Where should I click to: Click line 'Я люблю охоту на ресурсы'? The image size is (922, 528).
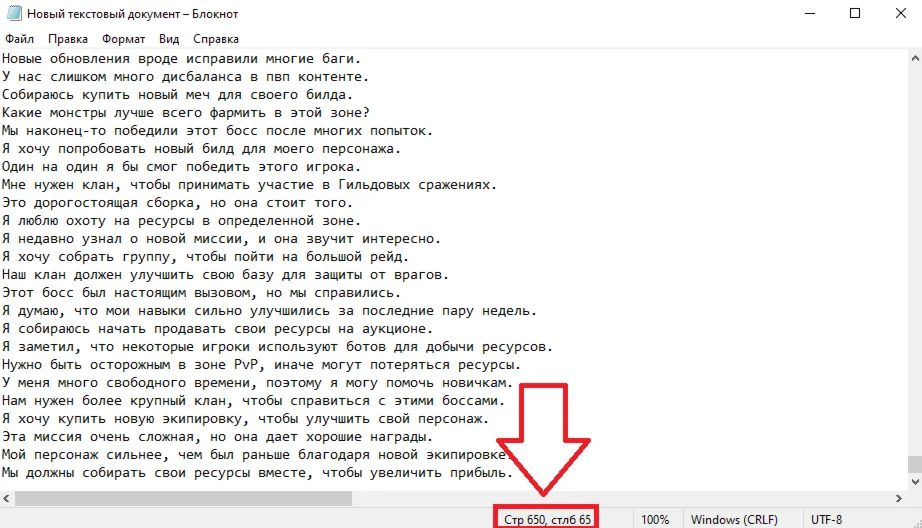[x=182, y=220]
